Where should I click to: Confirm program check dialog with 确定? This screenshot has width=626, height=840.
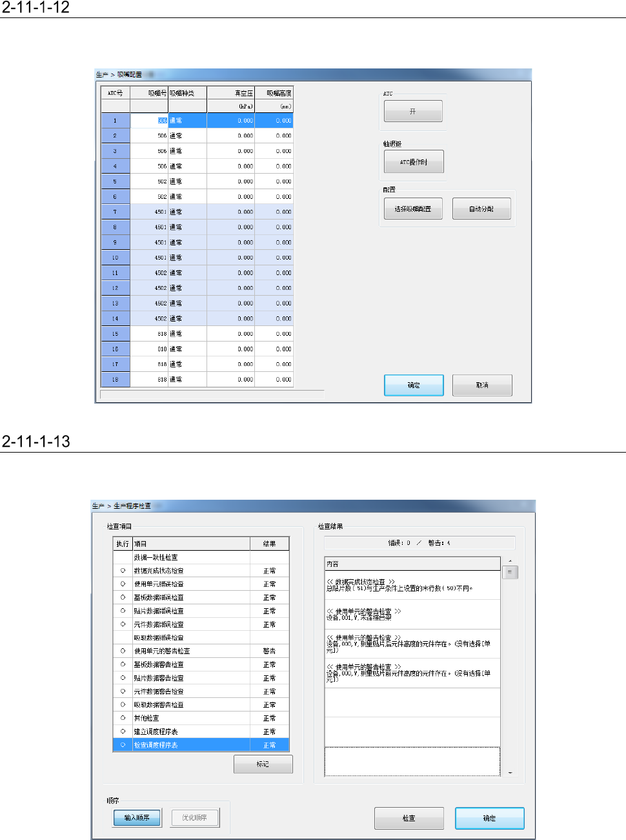click(x=490, y=818)
